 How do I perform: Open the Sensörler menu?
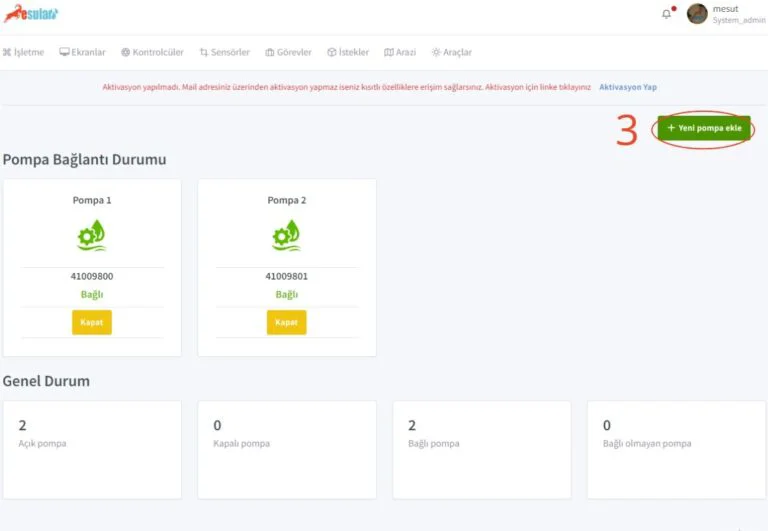pyautogui.click(x=224, y=52)
